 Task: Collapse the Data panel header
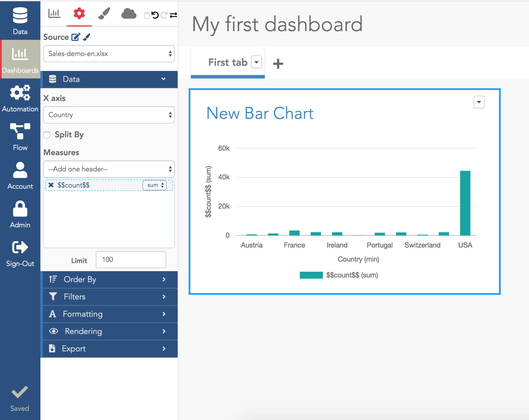pyautogui.click(x=110, y=79)
